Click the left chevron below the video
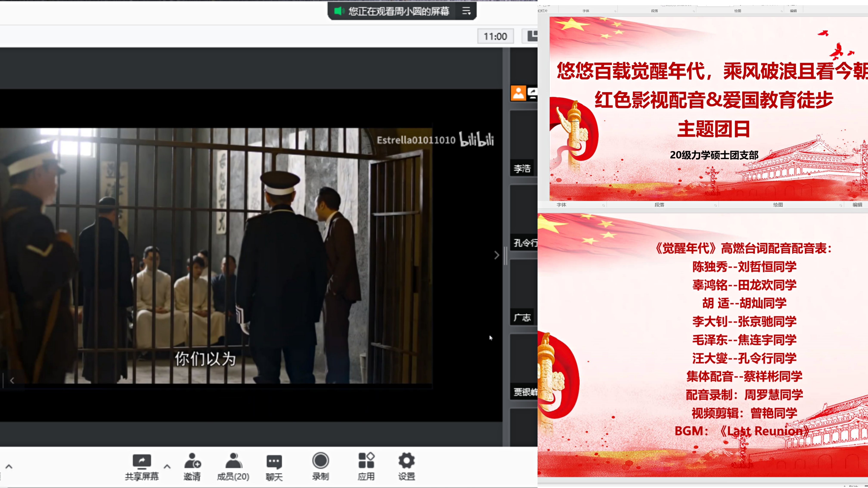The image size is (868, 488). [12, 381]
